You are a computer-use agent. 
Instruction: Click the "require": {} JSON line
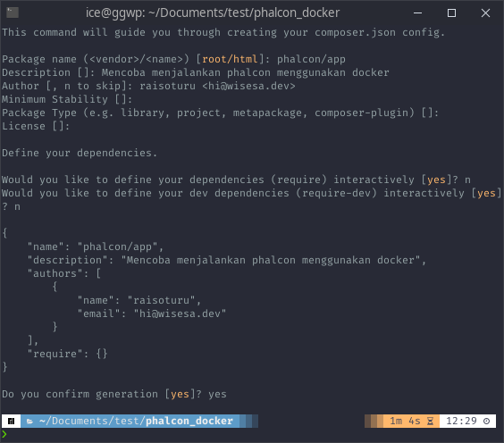point(67,354)
